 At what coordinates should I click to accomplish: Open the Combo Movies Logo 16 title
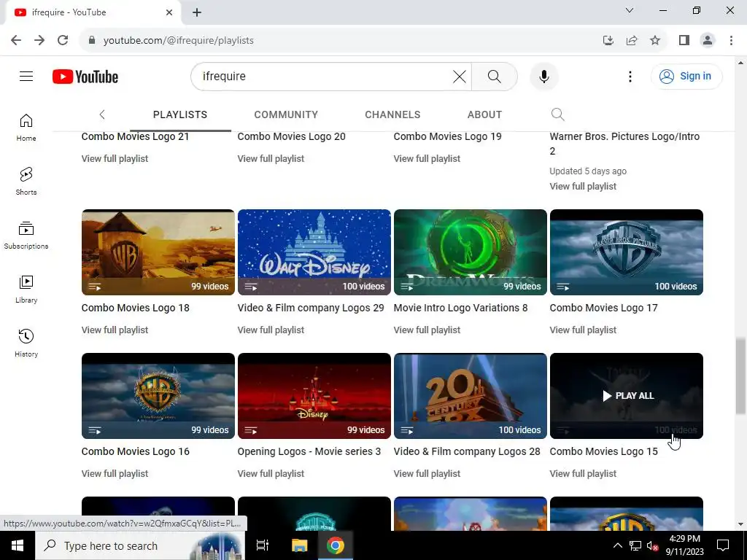135,451
